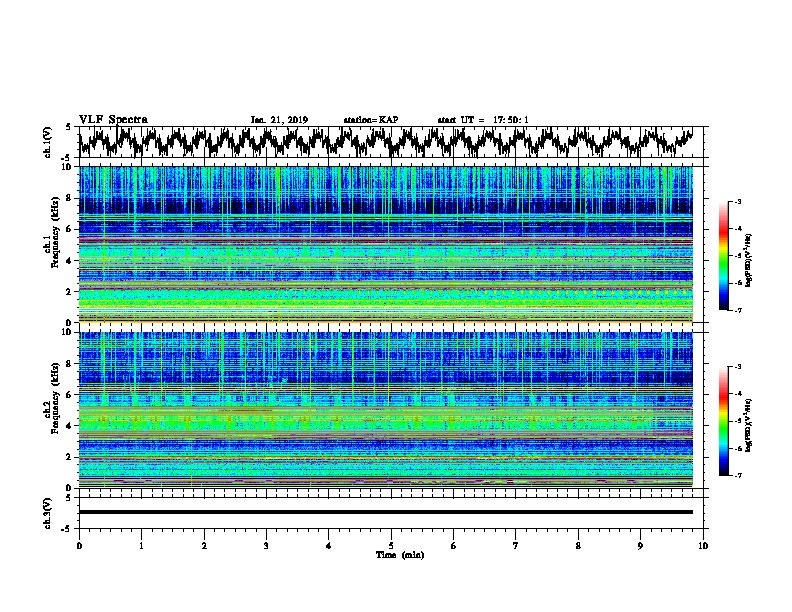Click the "4" kHz tick of ch.1 spectrogram

coord(70,261)
